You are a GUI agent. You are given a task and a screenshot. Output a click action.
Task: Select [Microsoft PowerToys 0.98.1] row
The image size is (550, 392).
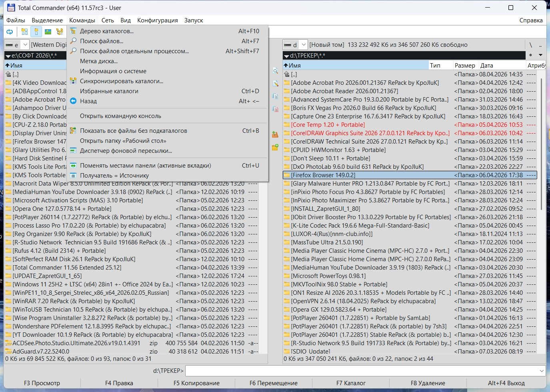[410, 276]
